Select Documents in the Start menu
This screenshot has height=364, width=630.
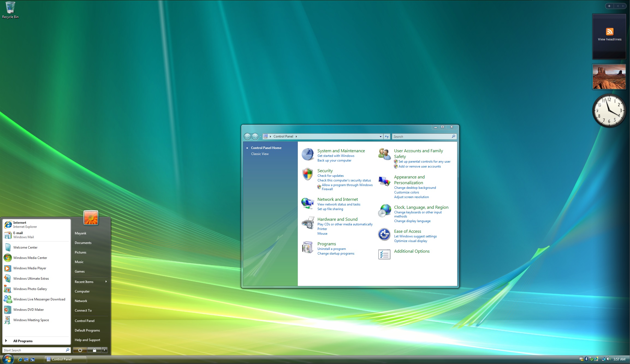[83, 243]
